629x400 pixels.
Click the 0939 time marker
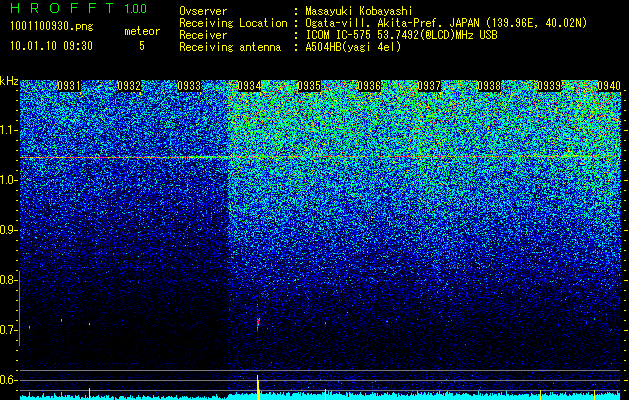(549, 86)
